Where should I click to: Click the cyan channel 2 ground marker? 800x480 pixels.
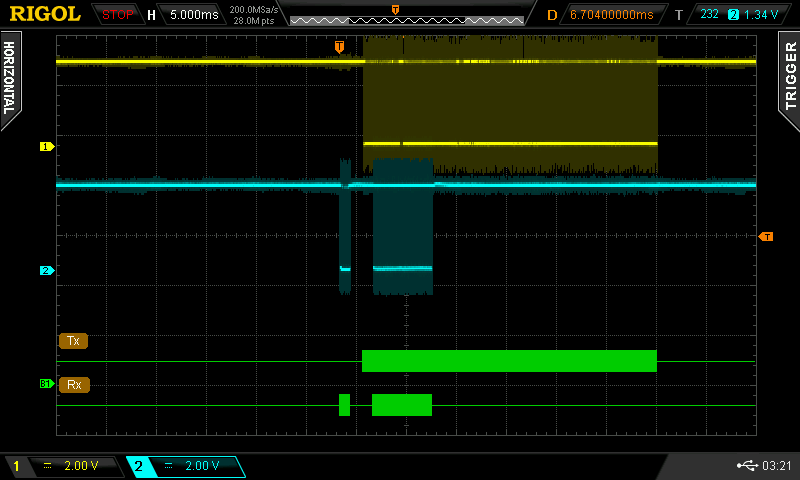pos(46,271)
